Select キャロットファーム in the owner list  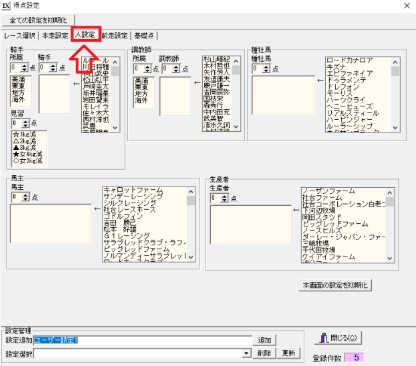pos(133,190)
